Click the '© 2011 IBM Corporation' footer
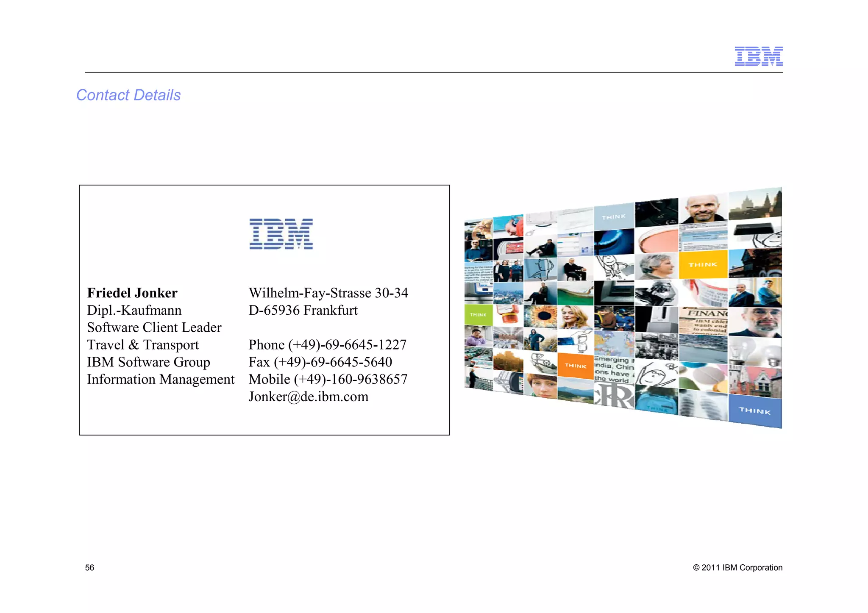 tap(738, 568)
